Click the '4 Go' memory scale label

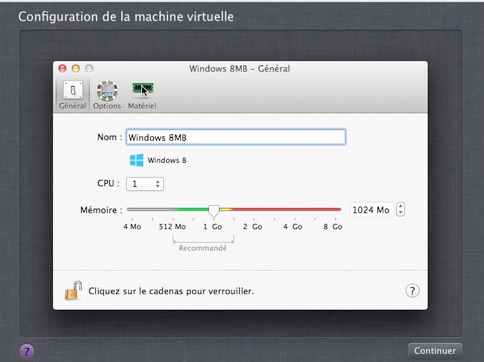click(x=293, y=227)
